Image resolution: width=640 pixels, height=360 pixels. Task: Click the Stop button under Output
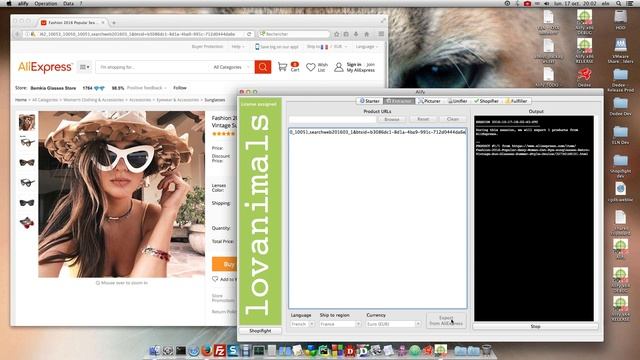coord(535,327)
